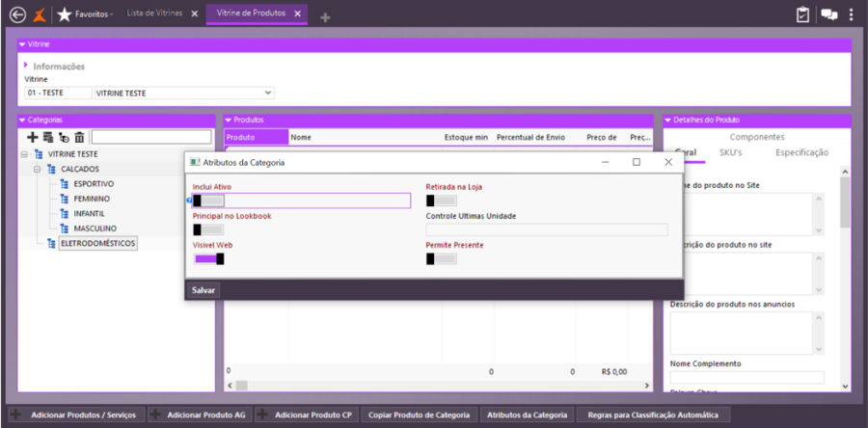The width and height of the screenshot is (868, 428).
Task: Click the ESPORTIVO category tree icon
Action: (x=63, y=183)
